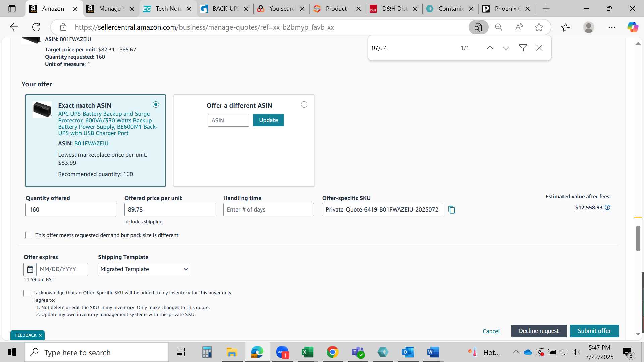Expand the Shipping Template dropdown
Image resolution: width=644 pixels, height=362 pixels.
click(x=144, y=269)
